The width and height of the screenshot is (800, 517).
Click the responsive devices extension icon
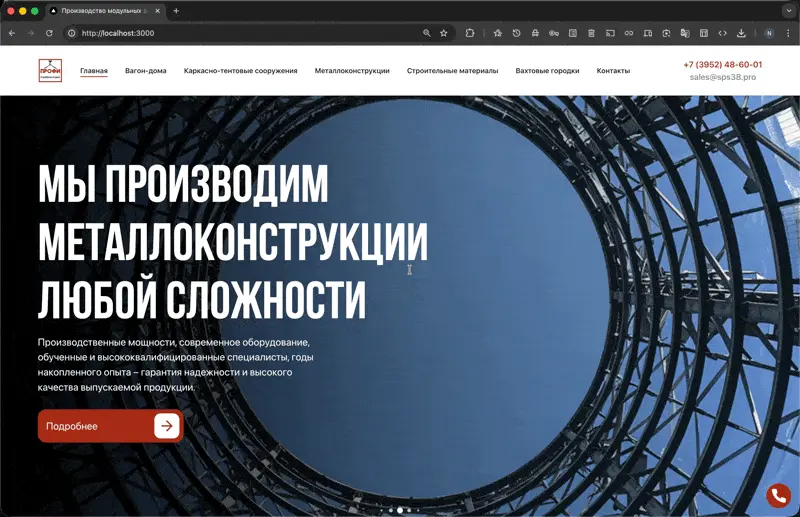pos(647,33)
